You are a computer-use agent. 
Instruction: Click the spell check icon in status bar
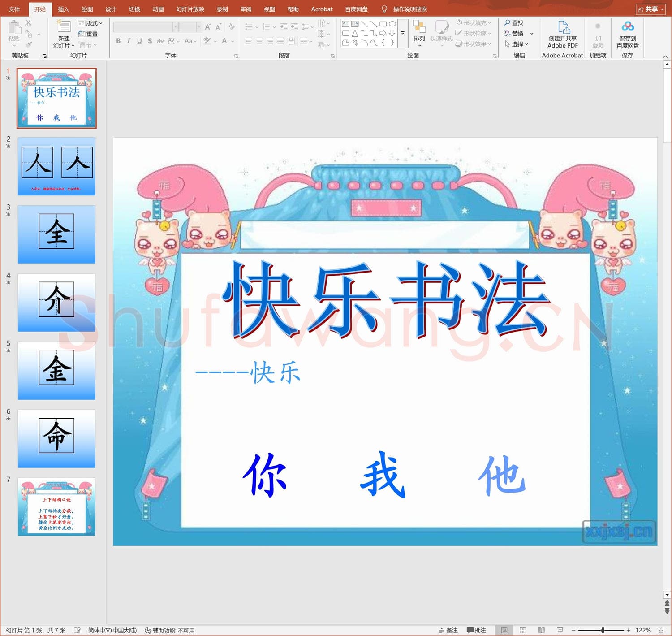point(77,630)
